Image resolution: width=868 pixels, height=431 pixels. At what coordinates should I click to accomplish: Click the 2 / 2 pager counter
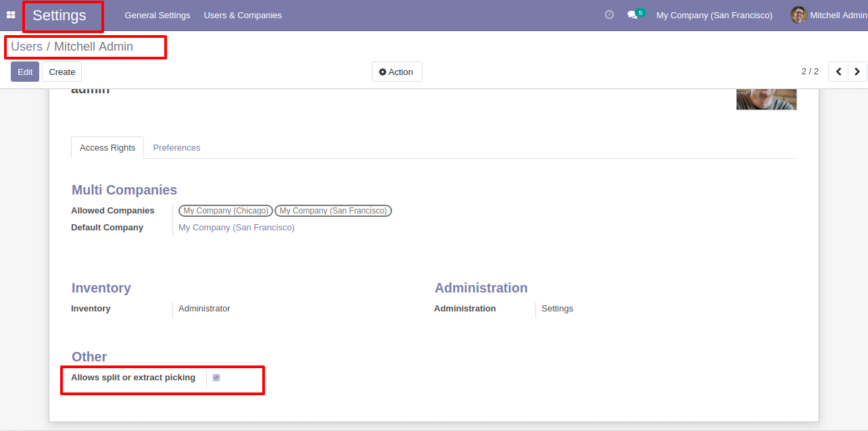click(810, 72)
